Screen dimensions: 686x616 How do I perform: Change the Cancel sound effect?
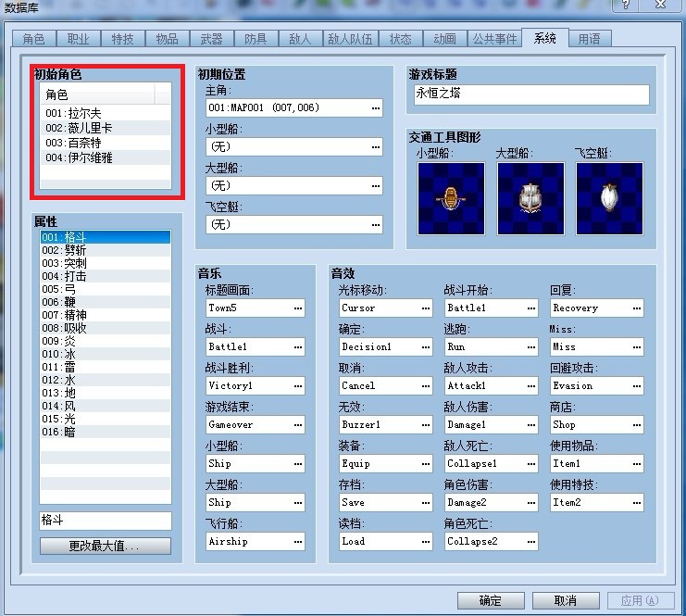pos(385,385)
